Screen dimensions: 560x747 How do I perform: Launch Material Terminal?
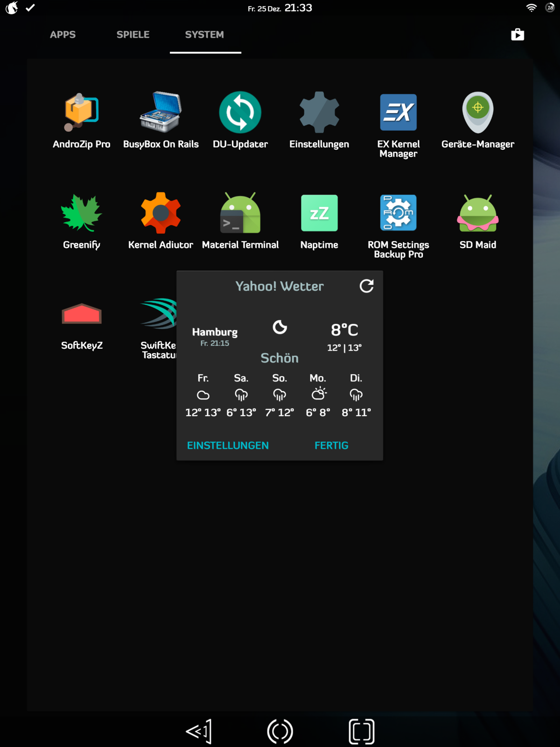pyautogui.click(x=240, y=213)
